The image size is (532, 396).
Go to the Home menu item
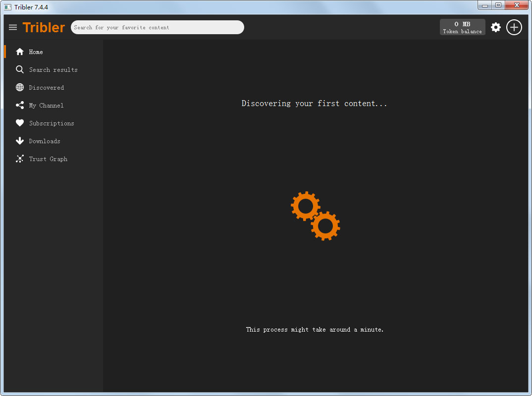[x=36, y=52]
